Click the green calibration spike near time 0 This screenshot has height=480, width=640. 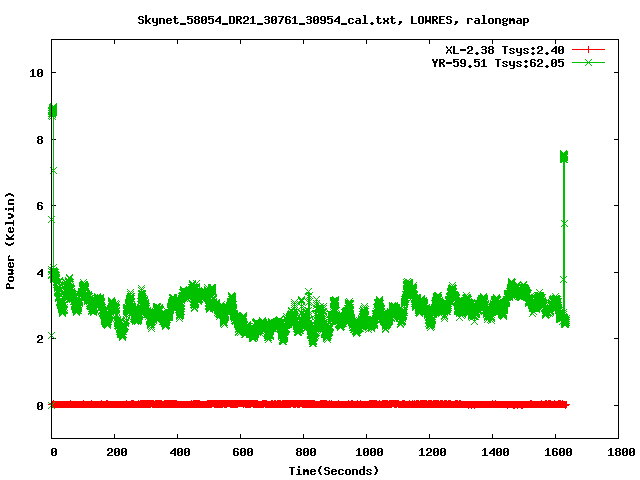(x=53, y=188)
